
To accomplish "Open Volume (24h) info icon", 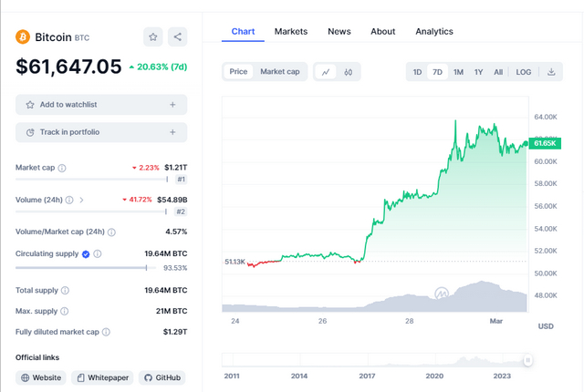I will tap(69, 200).
